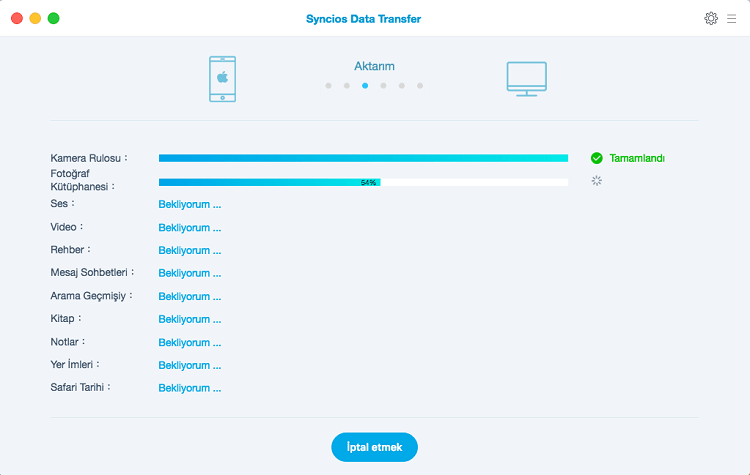Click the İptal etmek button
The image size is (750, 475).
pyautogui.click(x=375, y=447)
